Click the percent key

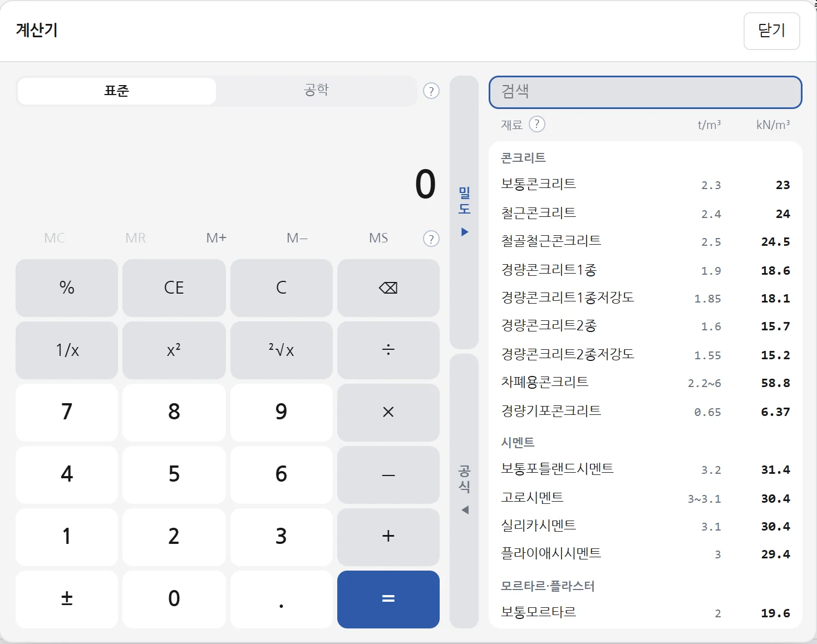click(67, 288)
